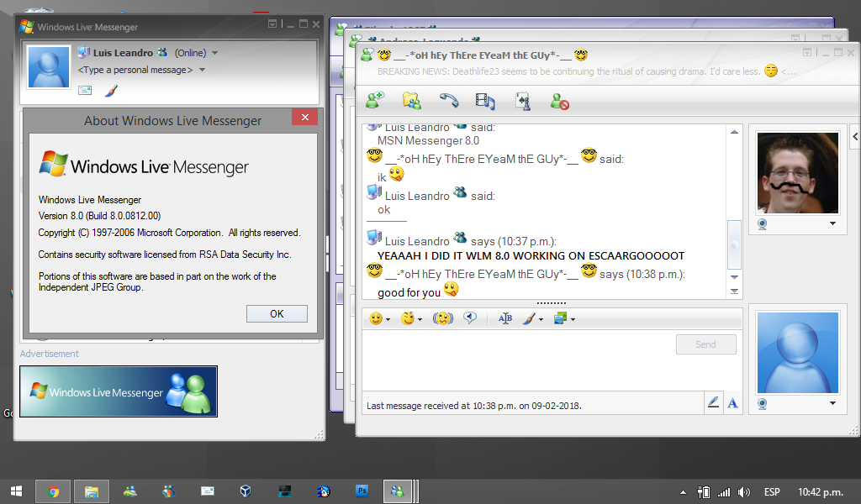Show hidden system tray icons
Viewport: 861px width, 504px height.
[683, 492]
